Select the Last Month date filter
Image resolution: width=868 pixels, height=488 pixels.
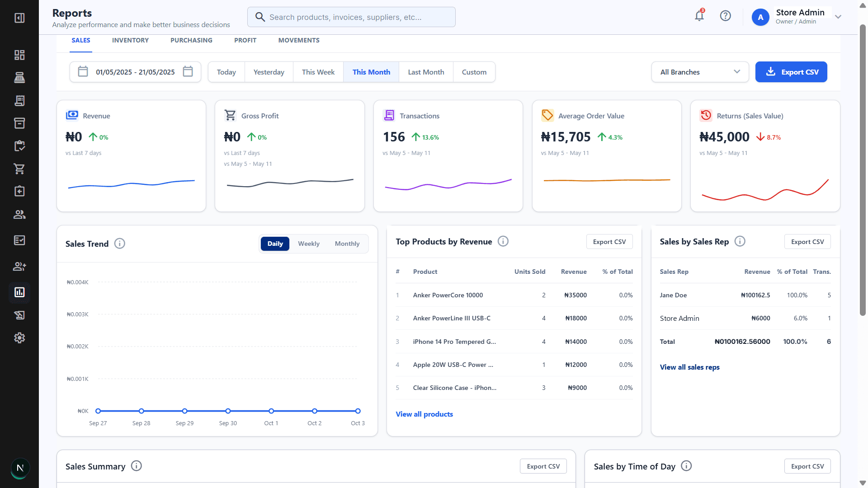(x=426, y=72)
